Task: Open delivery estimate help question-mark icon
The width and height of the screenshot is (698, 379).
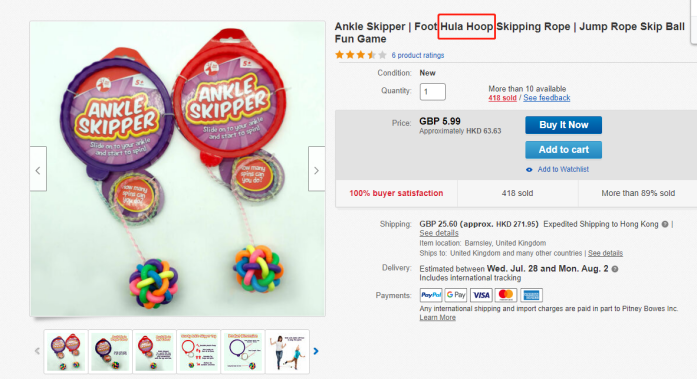Action: (x=615, y=269)
